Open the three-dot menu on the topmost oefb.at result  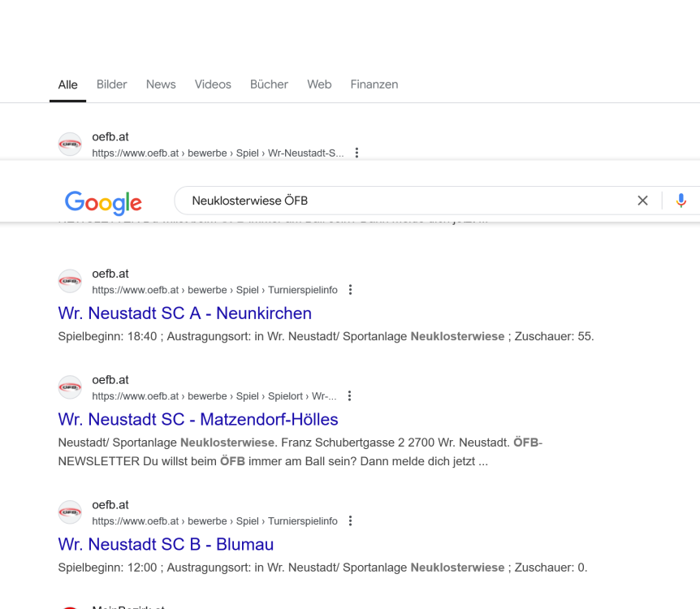pos(356,152)
